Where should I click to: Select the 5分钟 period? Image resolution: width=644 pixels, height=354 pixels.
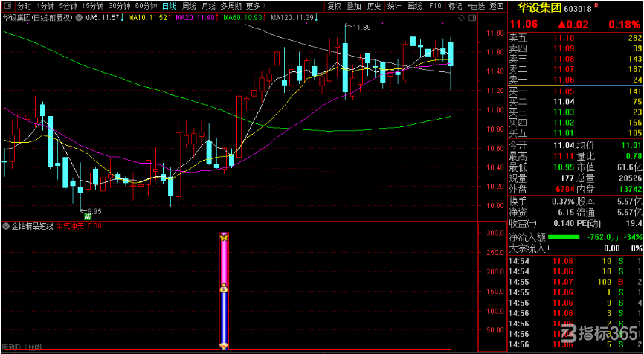point(68,6)
